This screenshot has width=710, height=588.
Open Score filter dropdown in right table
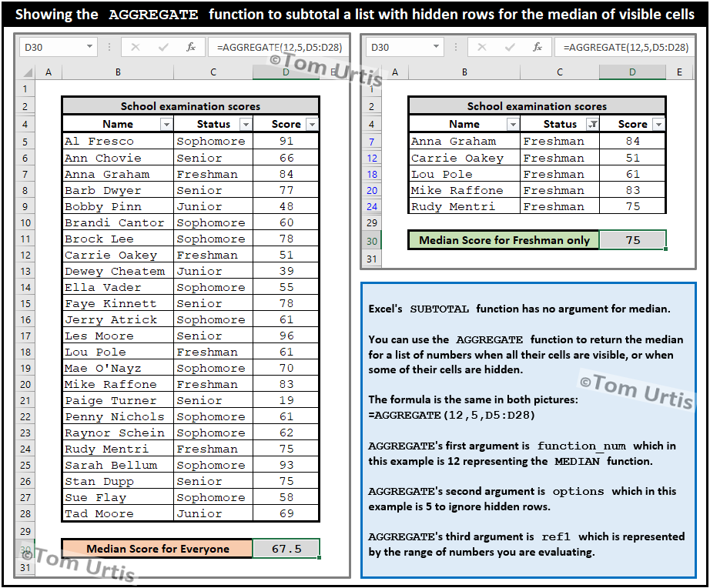point(659,124)
